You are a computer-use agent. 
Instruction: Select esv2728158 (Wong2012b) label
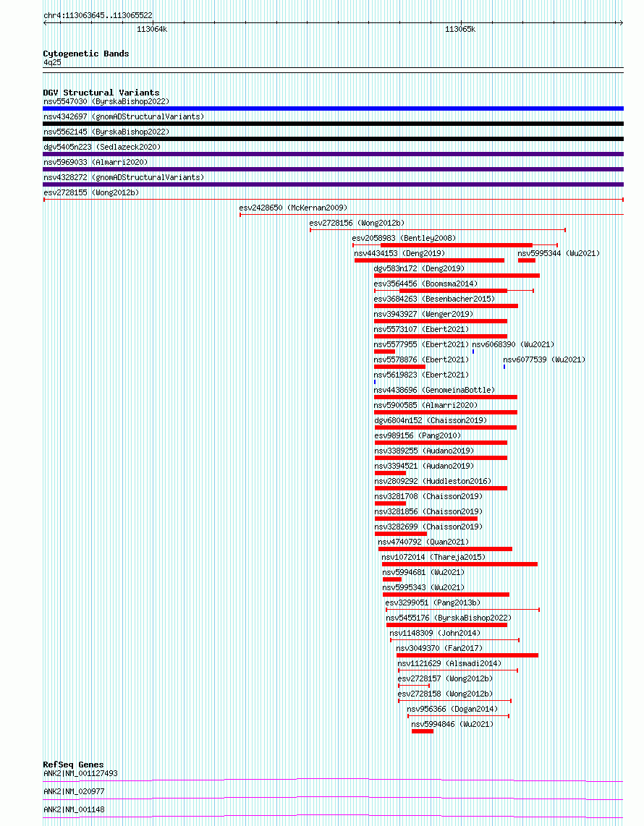tap(445, 695)
